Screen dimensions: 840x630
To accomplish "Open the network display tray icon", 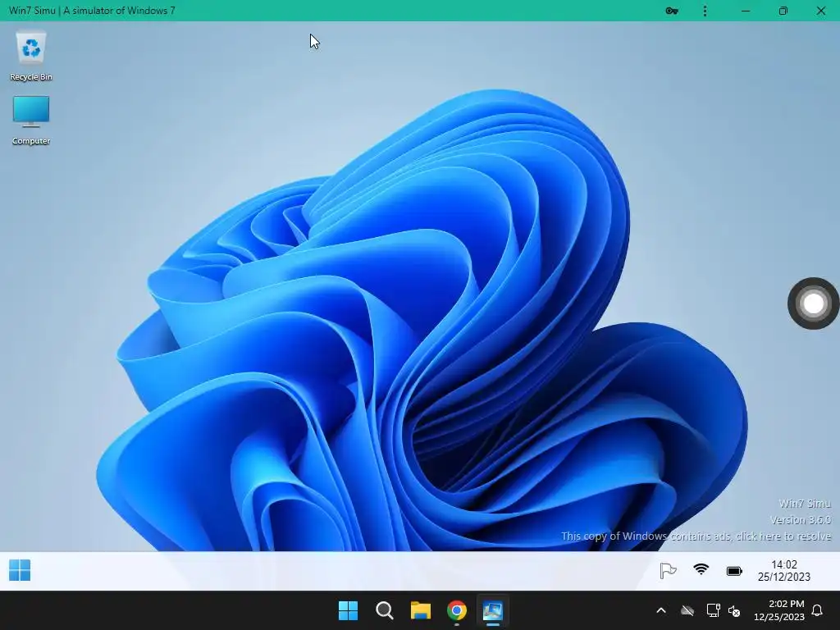I will coord(713,610).
